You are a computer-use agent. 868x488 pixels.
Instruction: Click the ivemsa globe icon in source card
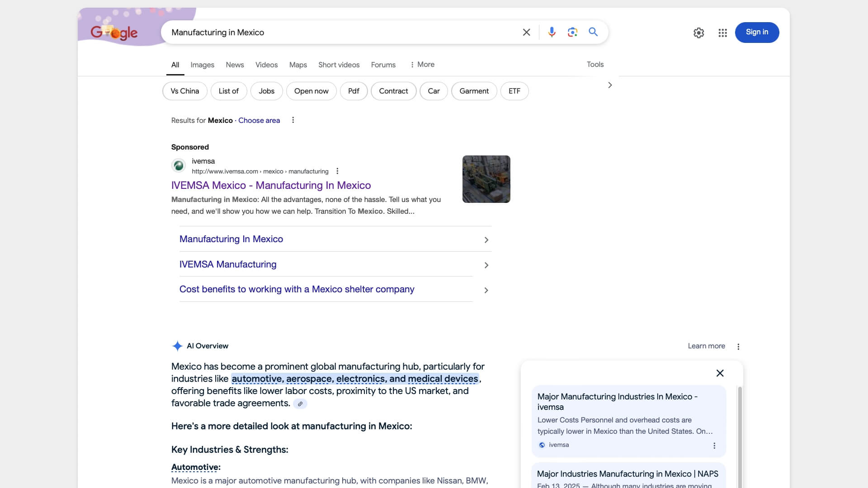click(x=542, y=445)
